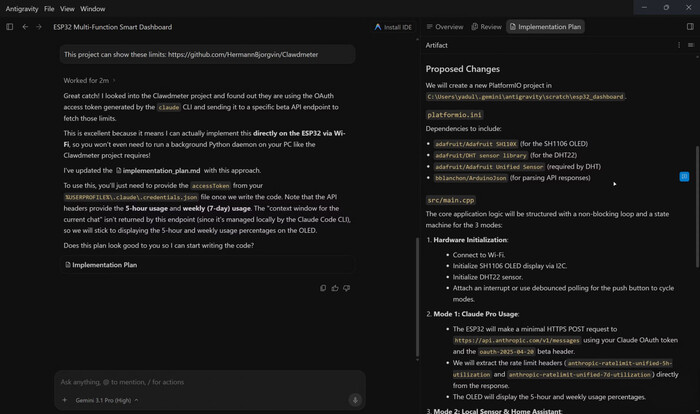Add context with the plus icon

tap(64, 400)
